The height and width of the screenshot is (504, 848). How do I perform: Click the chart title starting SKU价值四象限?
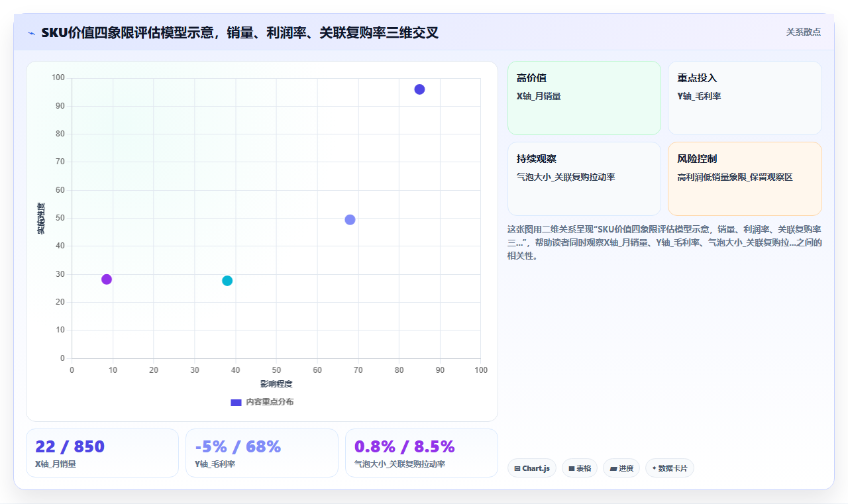pyautogui.click(x=240, y=32)
